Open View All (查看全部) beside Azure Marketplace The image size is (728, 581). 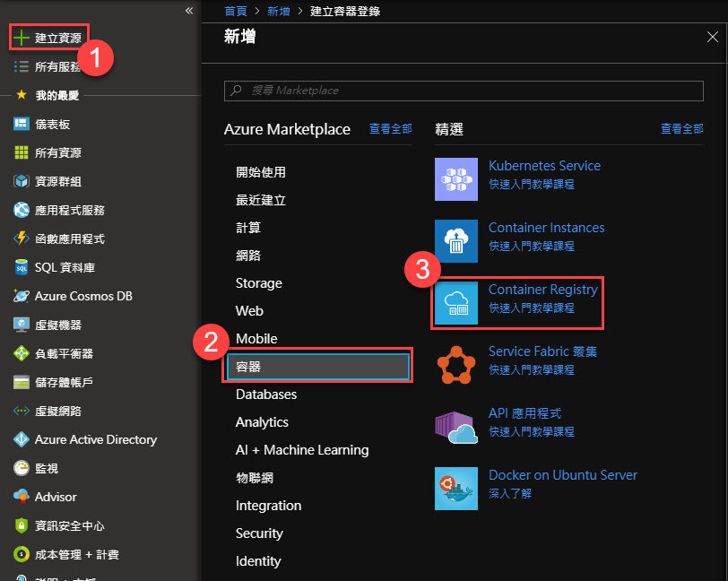(x=391, y=128)
